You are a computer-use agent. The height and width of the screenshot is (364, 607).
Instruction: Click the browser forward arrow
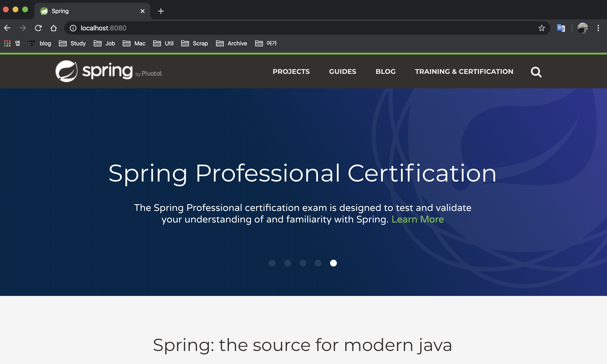pyautogui.click(x=22, y=28)
